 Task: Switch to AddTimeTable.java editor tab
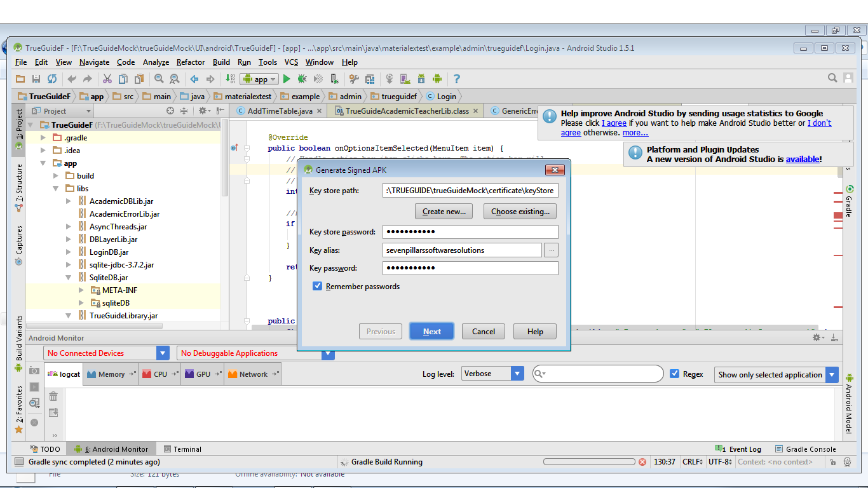pos(280,111)
